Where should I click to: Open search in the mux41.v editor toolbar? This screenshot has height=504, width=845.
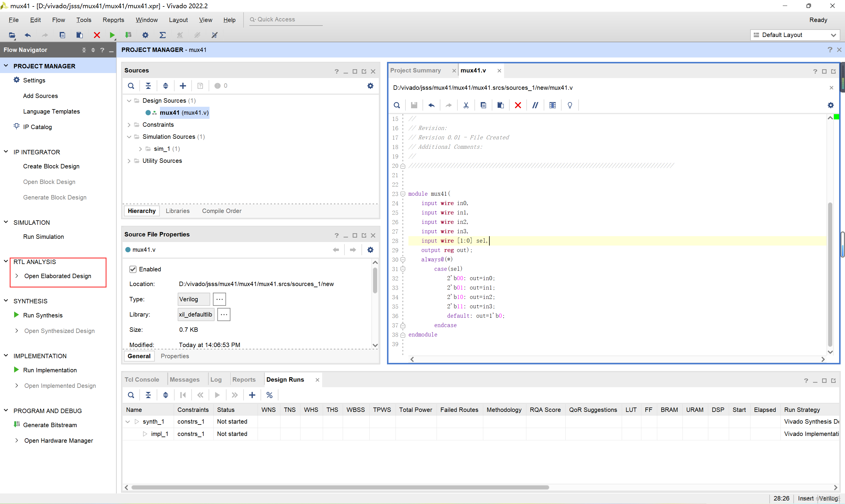click(397, 105)
